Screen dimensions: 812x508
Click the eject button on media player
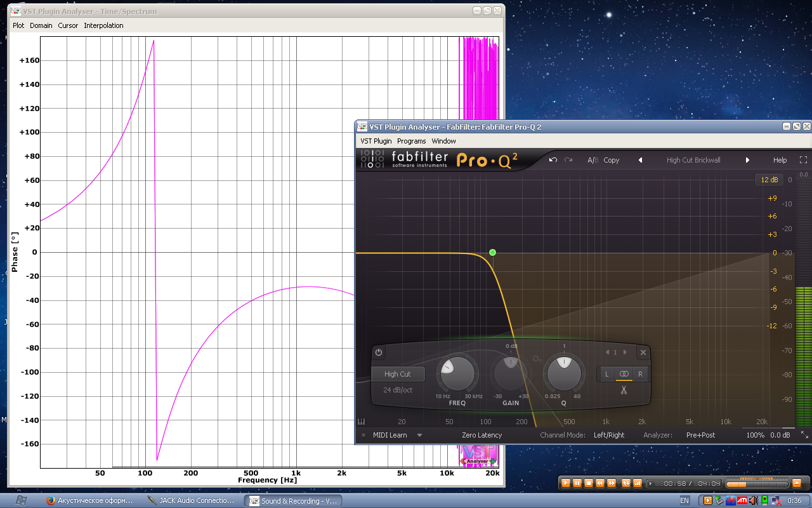coord(797,483)
